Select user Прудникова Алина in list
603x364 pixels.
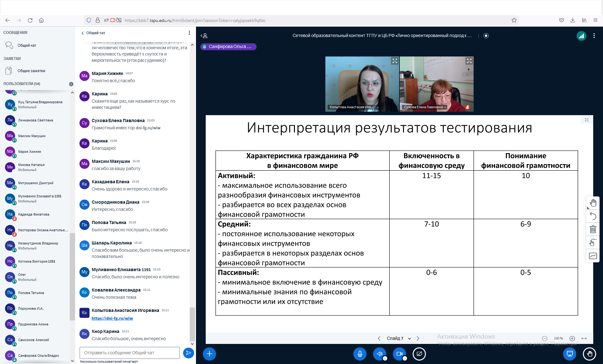point(37,324)
